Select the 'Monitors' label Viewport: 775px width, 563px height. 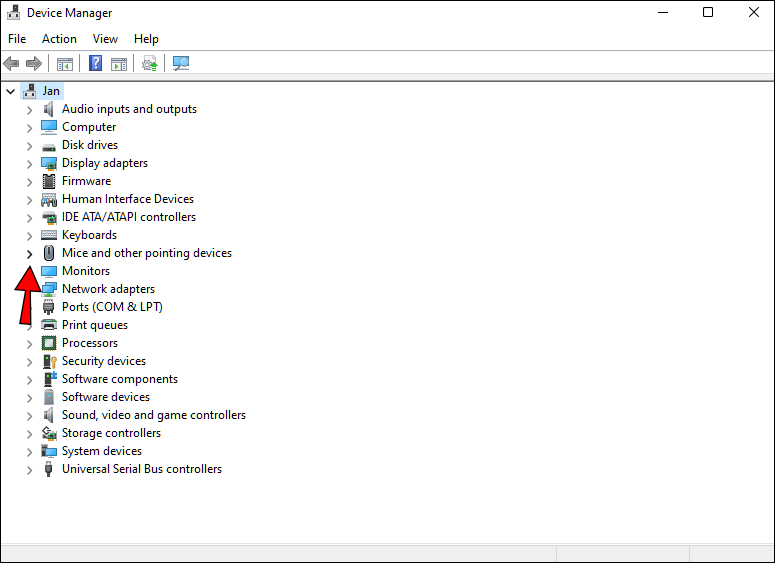(86, 271)
